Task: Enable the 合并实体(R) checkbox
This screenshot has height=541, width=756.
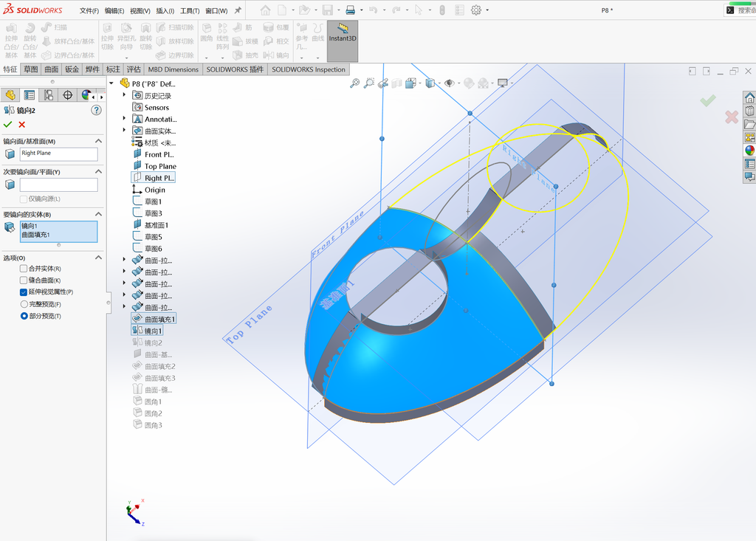Action: [23, 269]
